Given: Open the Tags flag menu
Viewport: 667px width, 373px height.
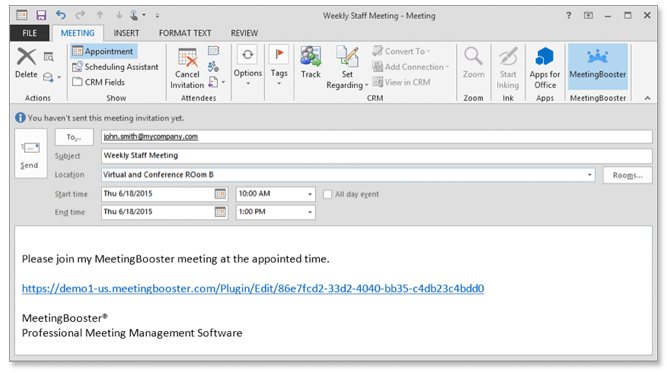Looking at the screenshot, I should coord(279,65).
